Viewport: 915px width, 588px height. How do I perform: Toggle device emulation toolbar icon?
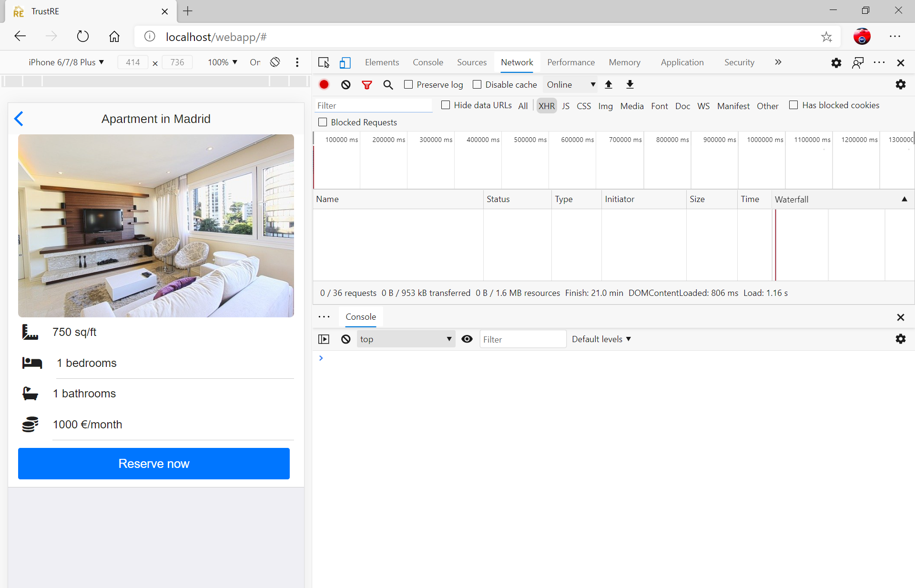coord(345,62)
